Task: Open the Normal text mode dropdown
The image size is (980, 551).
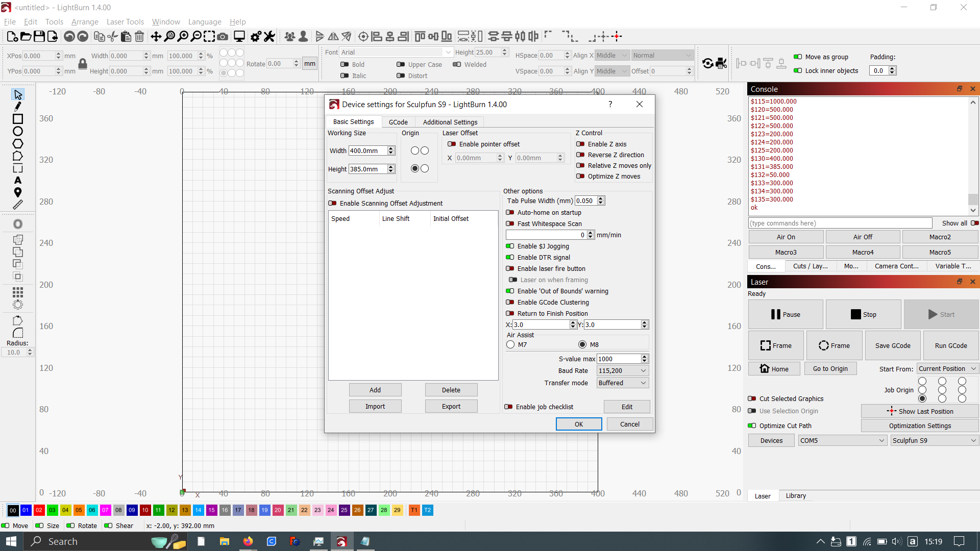Action: click(x=662, y=56)
